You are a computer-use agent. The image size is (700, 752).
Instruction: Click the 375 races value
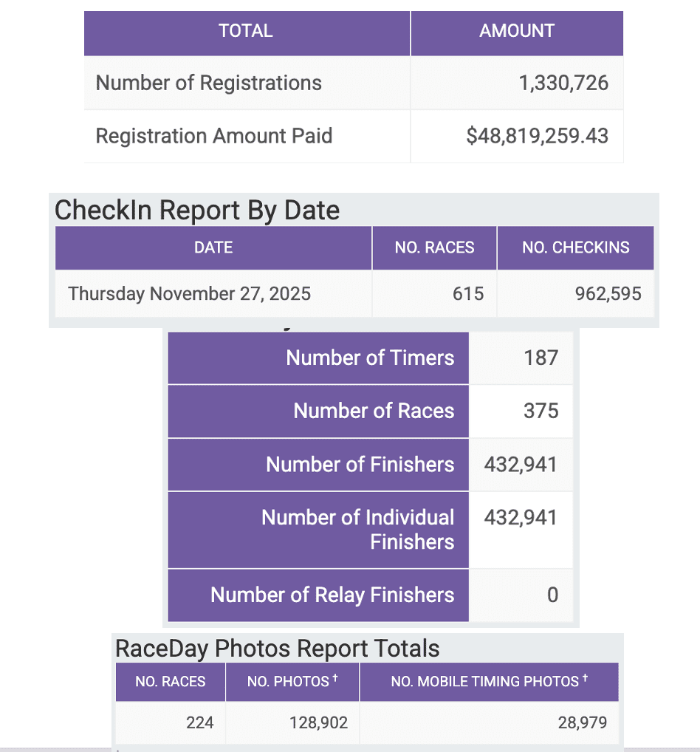[541, 411]
